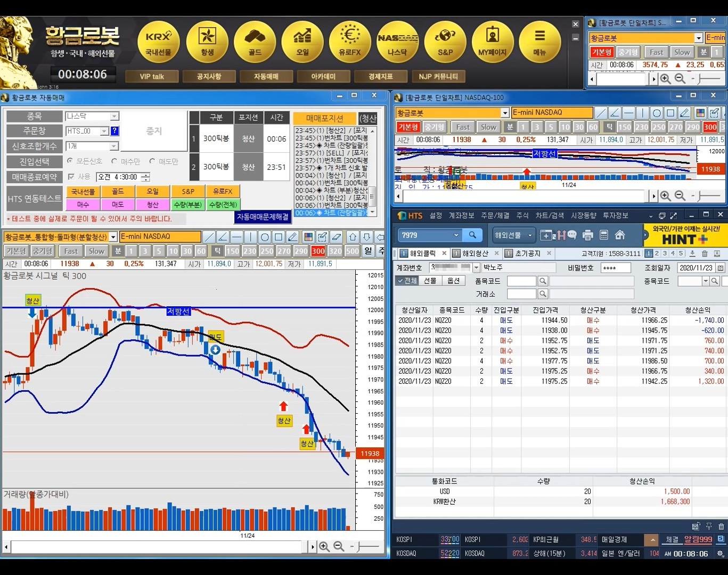Expand the 신호조합개수 1개 dropdown
The image size is (728, 575).
point(114,146)
